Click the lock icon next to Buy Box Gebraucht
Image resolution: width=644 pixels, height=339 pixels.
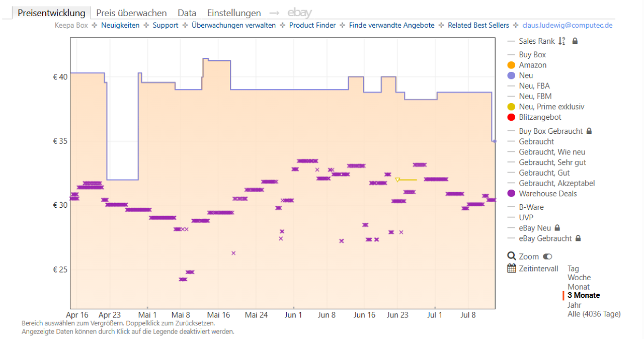(589, 131)
